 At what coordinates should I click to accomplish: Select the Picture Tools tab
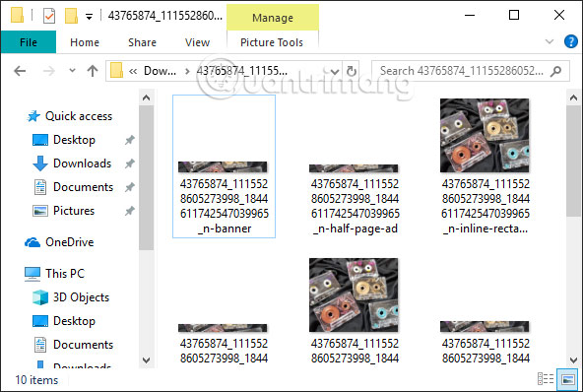tap(272, 42)
